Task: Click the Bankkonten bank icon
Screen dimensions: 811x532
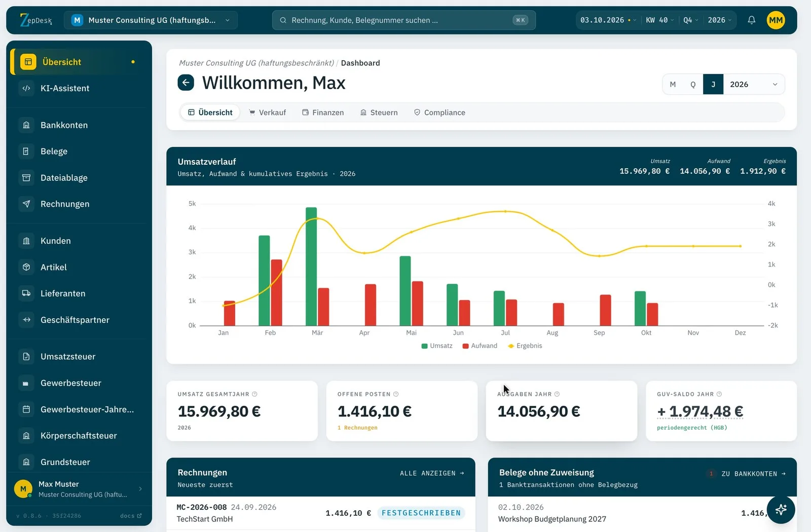Action: coord(26,125)
